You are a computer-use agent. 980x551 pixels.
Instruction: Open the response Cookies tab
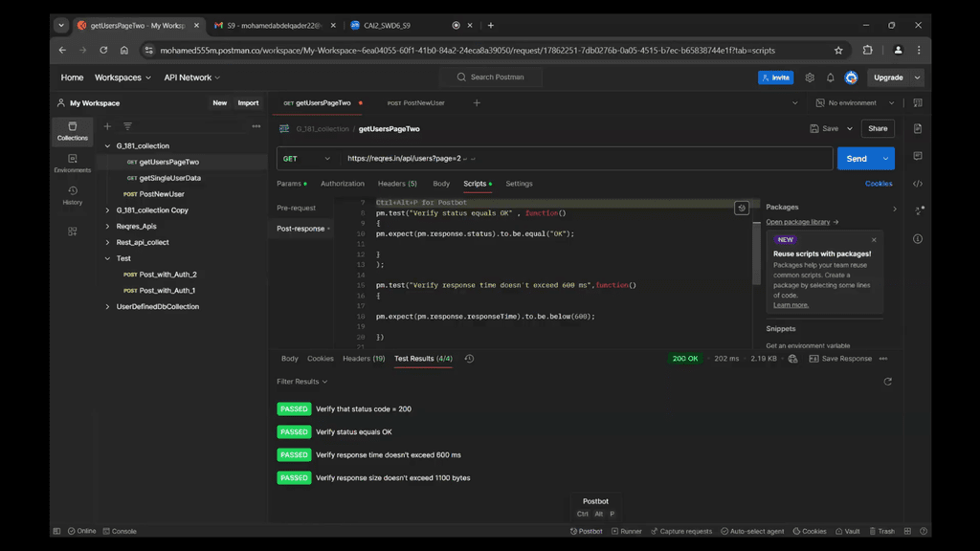320,359
